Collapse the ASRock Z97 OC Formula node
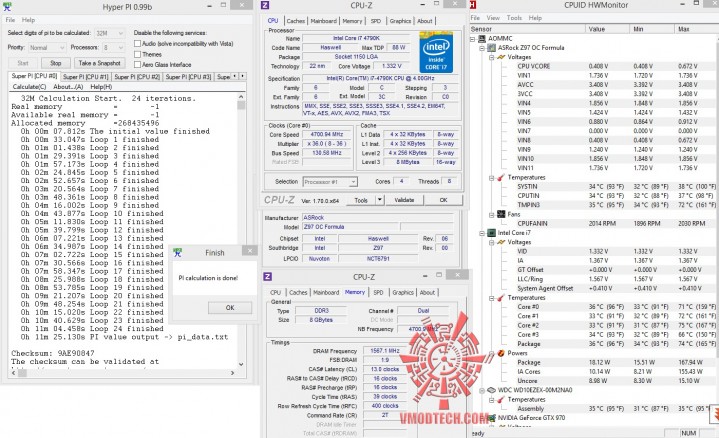 pyautogui.click(x=482, y=48)
